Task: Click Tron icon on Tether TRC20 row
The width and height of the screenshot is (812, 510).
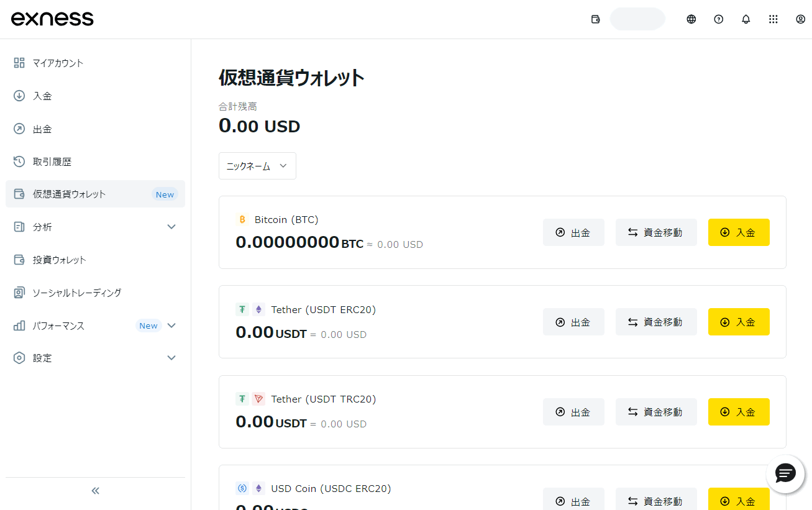Action: [x=258, y=399]
